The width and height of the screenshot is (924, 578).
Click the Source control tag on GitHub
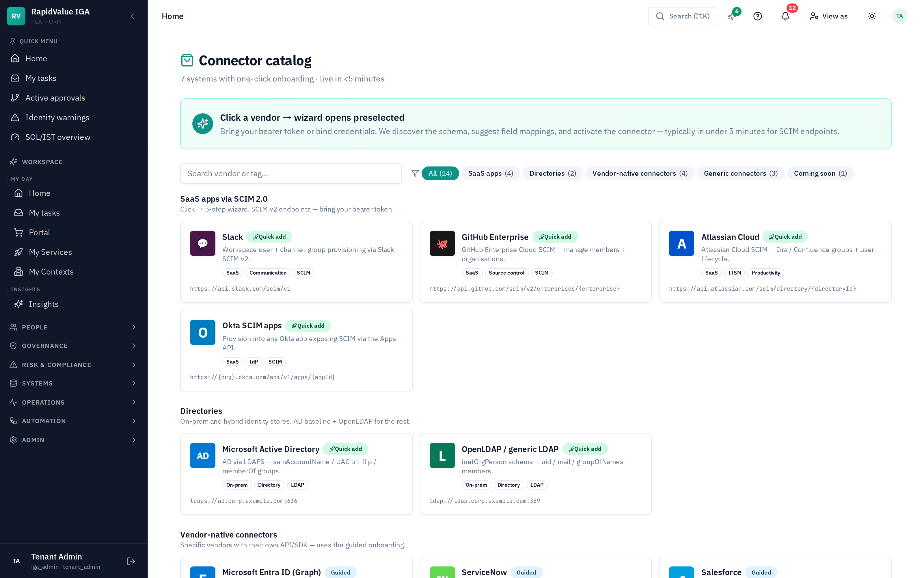pos(506,273)
